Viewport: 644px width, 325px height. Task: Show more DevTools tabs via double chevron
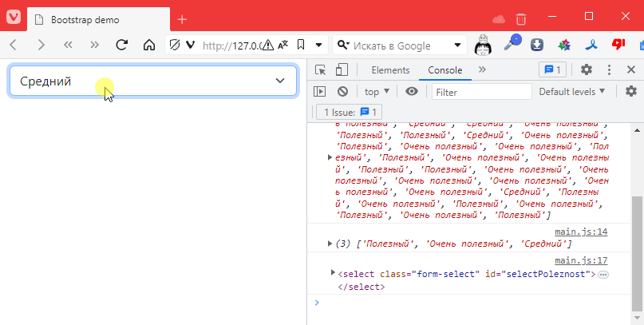(x=482, y=70)
